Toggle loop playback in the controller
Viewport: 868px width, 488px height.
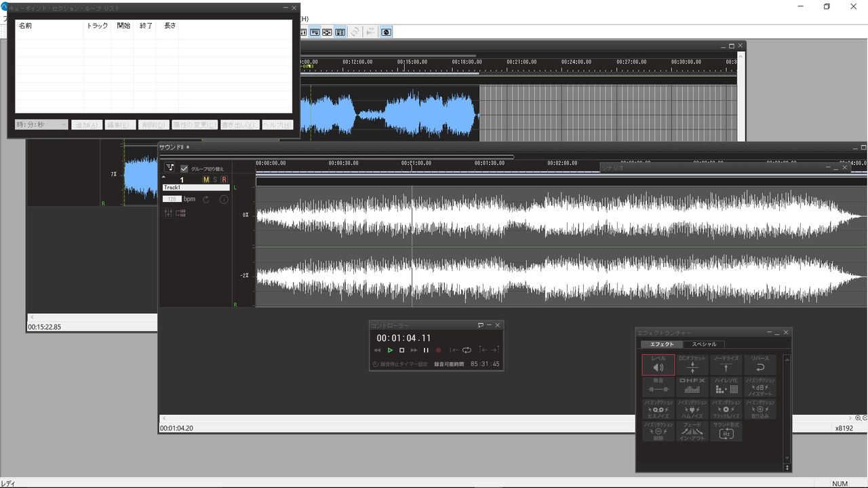click(467, 350)
